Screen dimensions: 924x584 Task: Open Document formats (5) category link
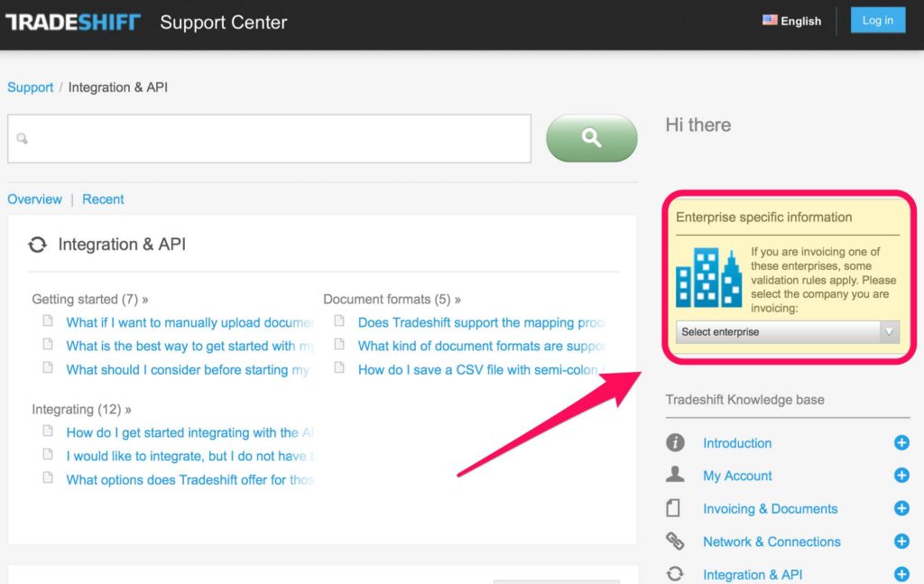tap(392, 300)
